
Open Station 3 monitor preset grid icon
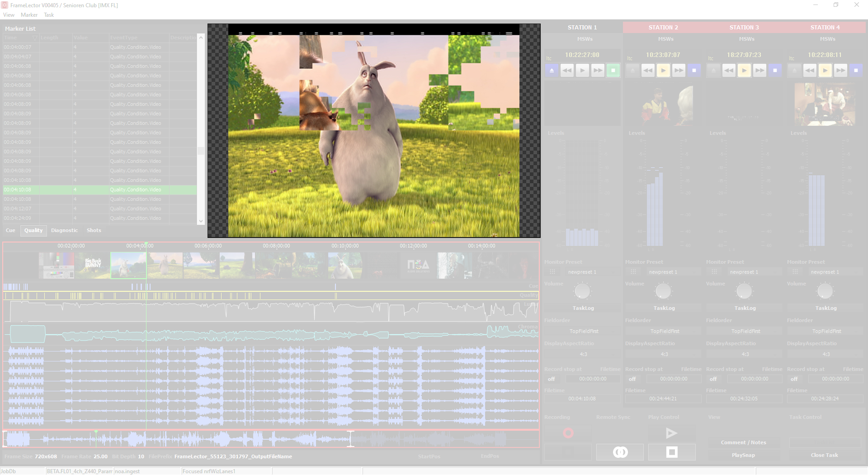point(714,272)
